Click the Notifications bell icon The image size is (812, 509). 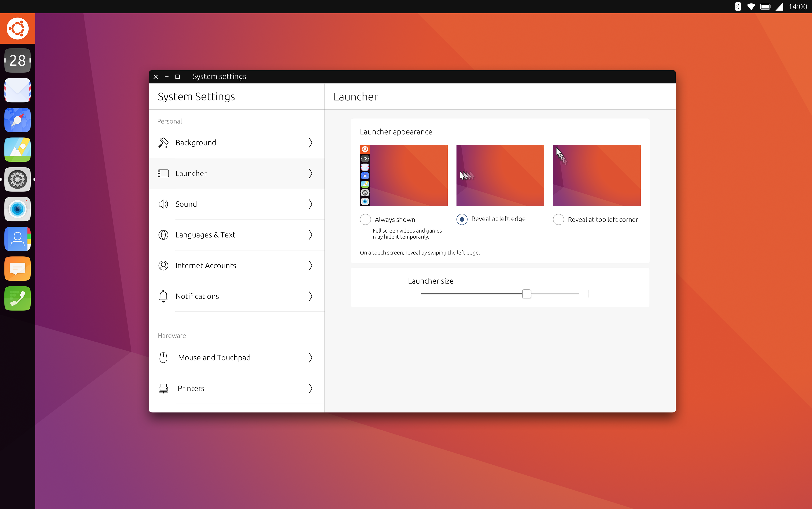163,296
